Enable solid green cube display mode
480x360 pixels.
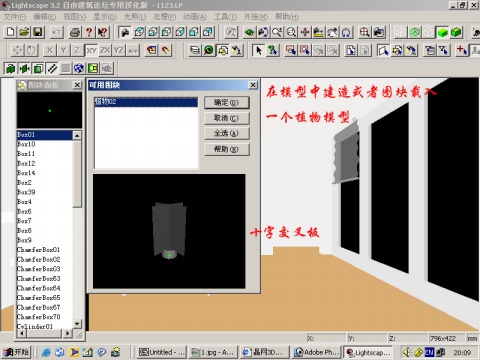(442, 32)
